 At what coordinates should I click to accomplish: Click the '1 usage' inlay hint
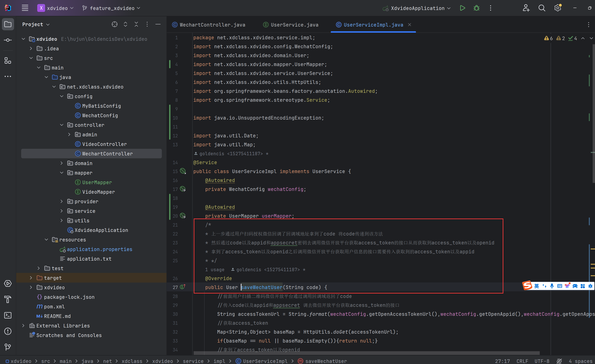(x=215, y=269)
